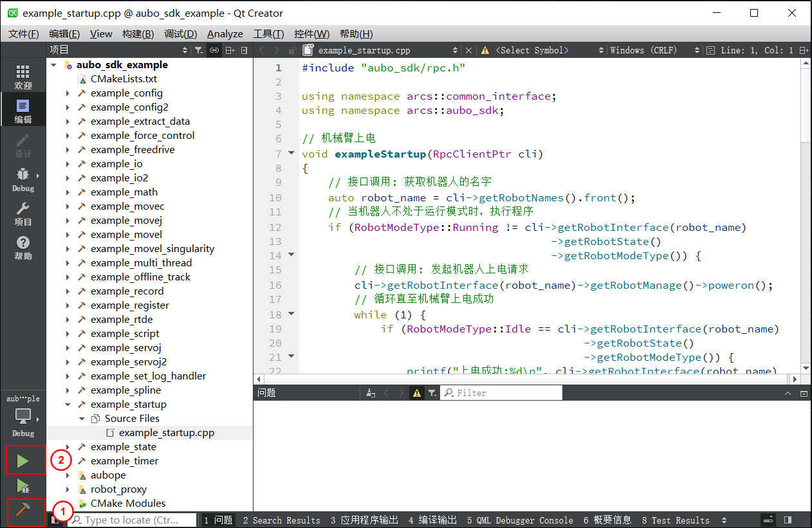This screenshot has width=812, height=528.
Task: Open the 2 Search Results pane
Action: coord(281,520)
